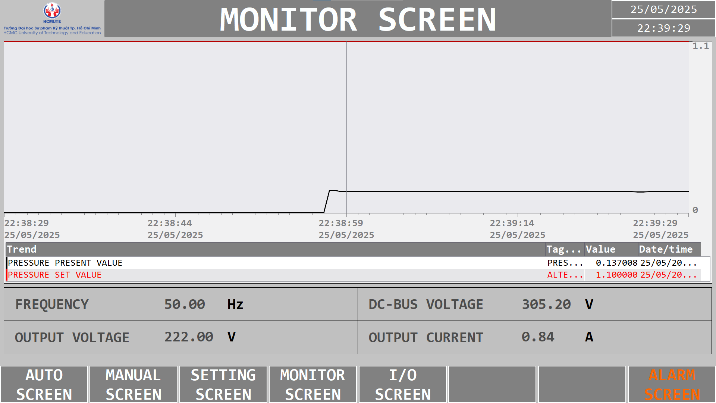Click the header date 25/05/2025

[x=663, y=10]
